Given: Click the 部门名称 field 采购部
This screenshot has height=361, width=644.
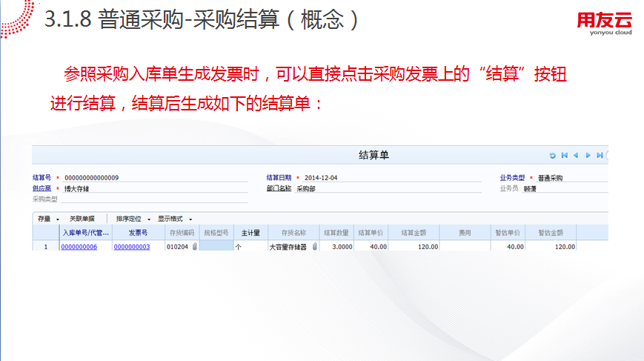Looking at the screenshot, I should click(x=388, y=188).
